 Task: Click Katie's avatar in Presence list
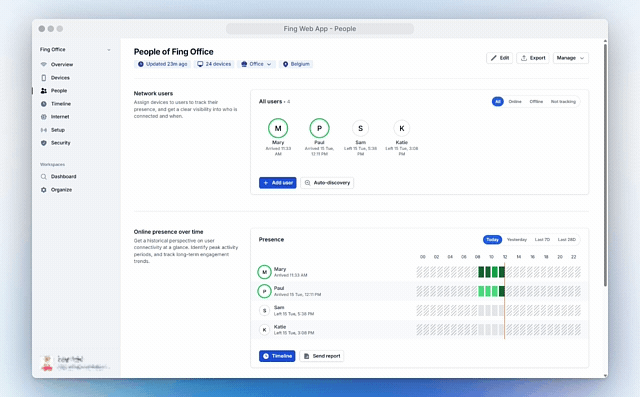tap(264, 330)
